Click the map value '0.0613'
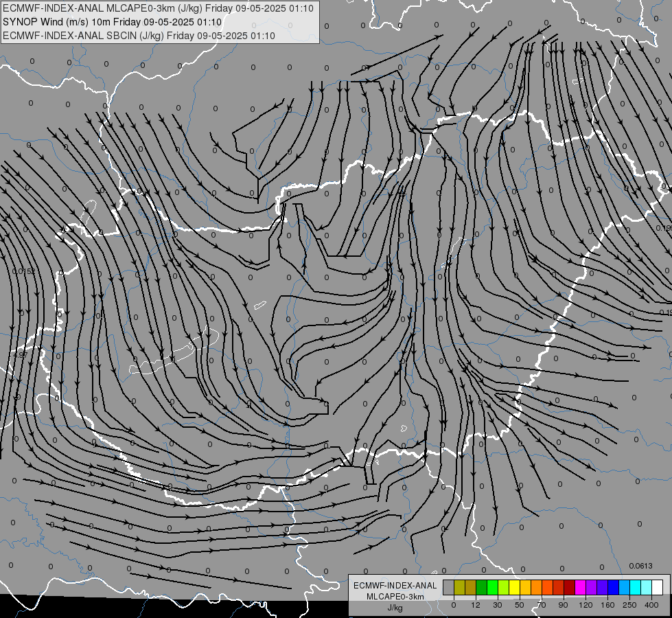 pos(640,566)
